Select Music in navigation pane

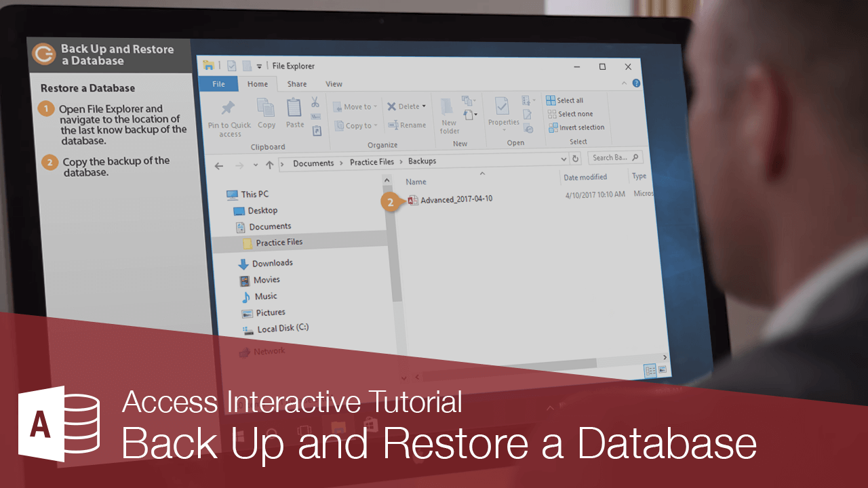click(258, 296)
